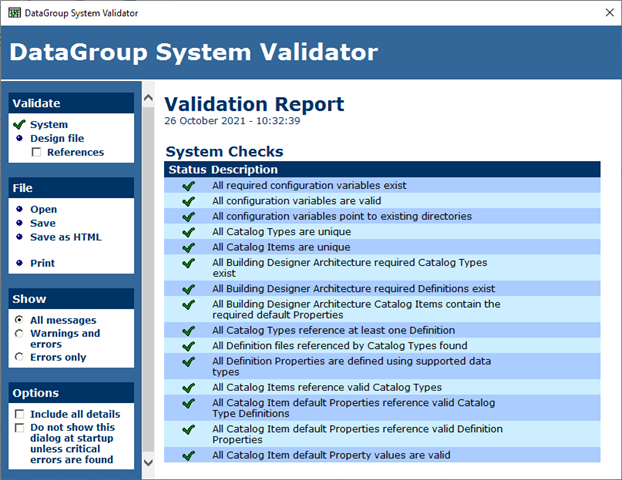Tick the Include all details checkbox
The width and height of the screenshot is (622, 480).
point(19,414)
